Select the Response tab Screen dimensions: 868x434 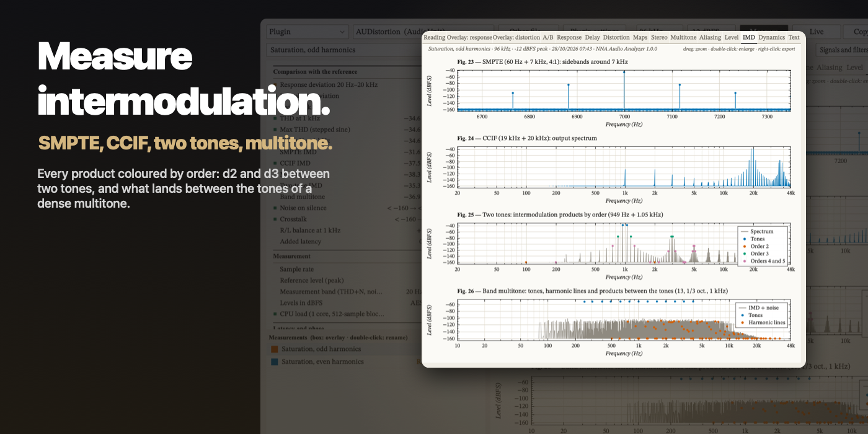pos(569,38)
